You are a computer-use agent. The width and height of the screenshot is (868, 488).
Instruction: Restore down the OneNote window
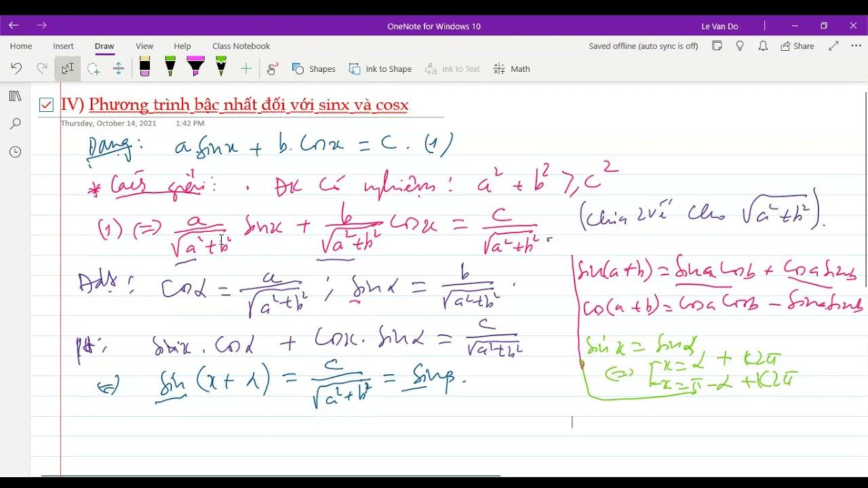(824, 26)
